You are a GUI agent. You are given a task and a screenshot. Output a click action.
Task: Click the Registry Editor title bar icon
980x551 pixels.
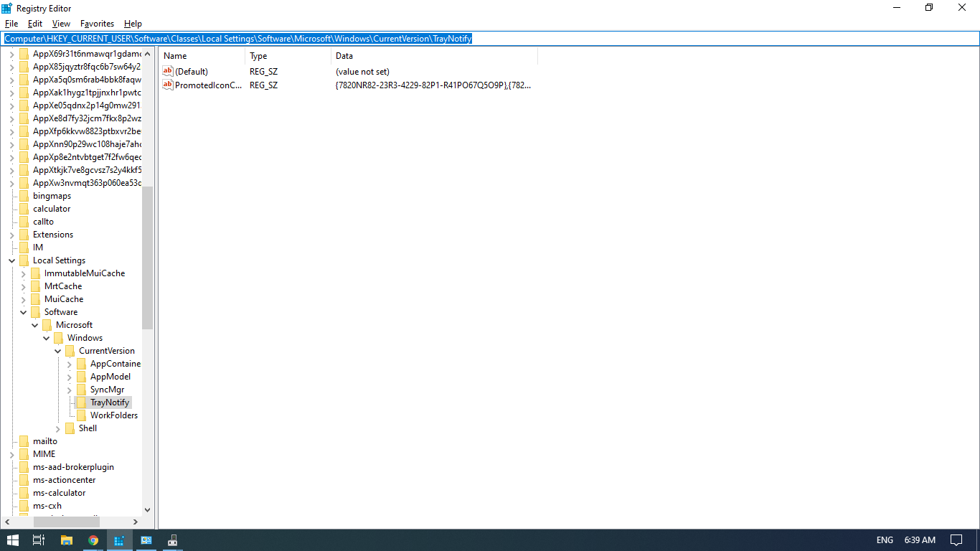[7, 7]
